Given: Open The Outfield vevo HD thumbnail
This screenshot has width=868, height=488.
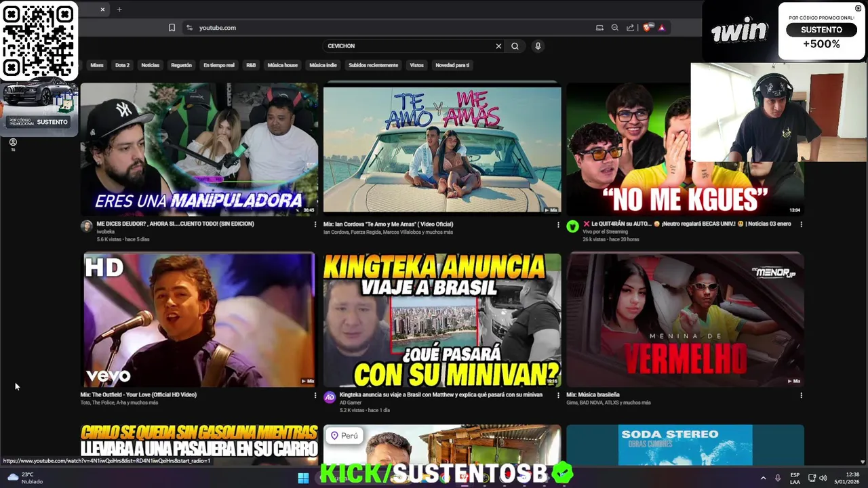Looking at the screenshot, I should point(199,320).
